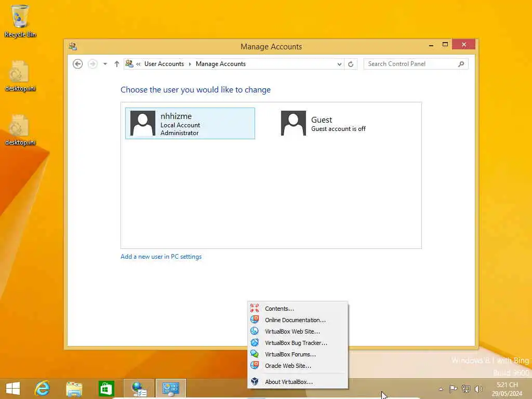Choose Oracle Web Site... menu item
Viewport: 532px width, 399px height.
point(298,366)
